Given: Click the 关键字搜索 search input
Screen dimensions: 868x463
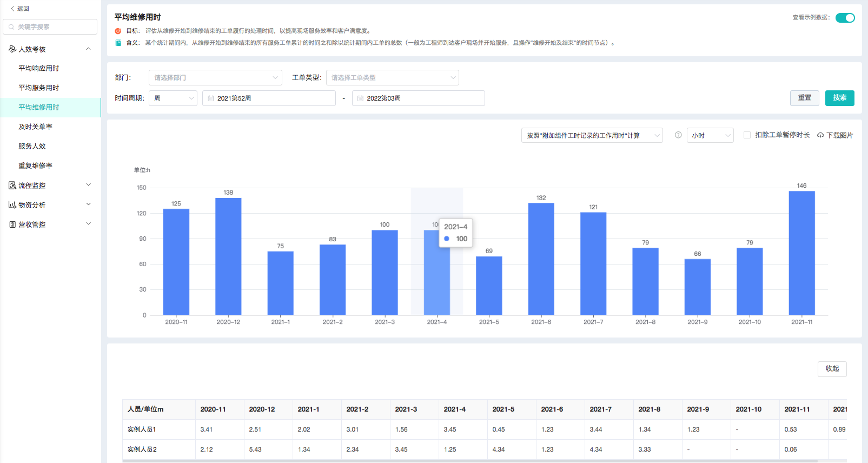Looking at the screenshot, I should [50, 27].
